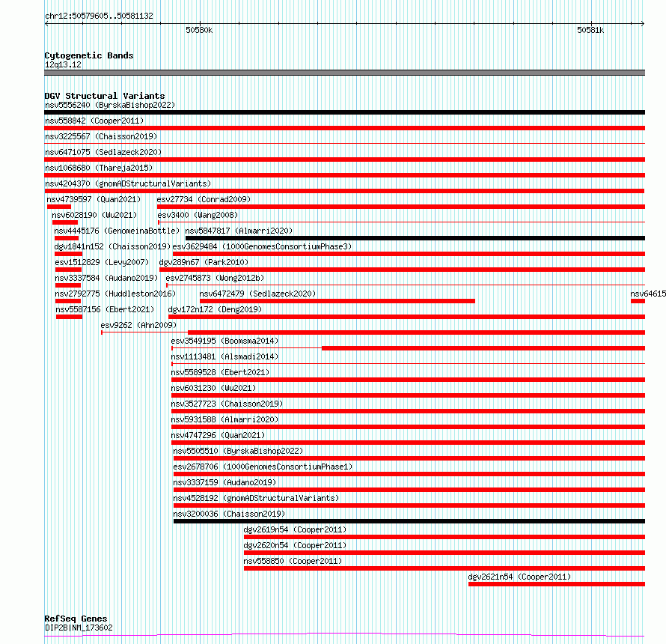Open nsv5589528 (Ebert2021) label
Viewport: 666px width, 644px height.
(220, 372)
